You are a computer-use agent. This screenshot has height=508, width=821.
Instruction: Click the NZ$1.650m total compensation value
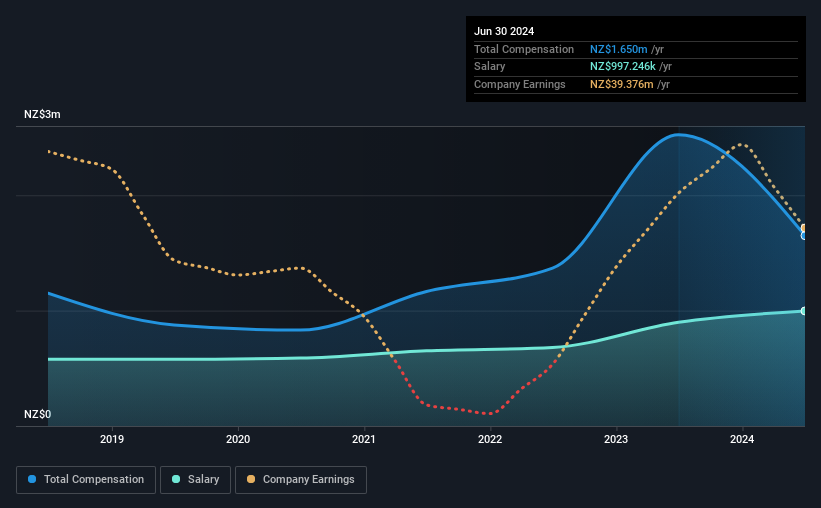[618, 49]
